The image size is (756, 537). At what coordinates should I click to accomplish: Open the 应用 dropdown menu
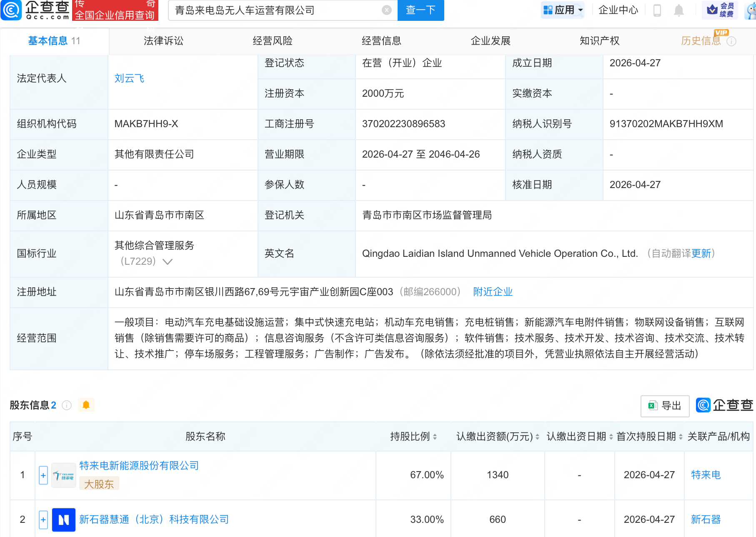563,10
